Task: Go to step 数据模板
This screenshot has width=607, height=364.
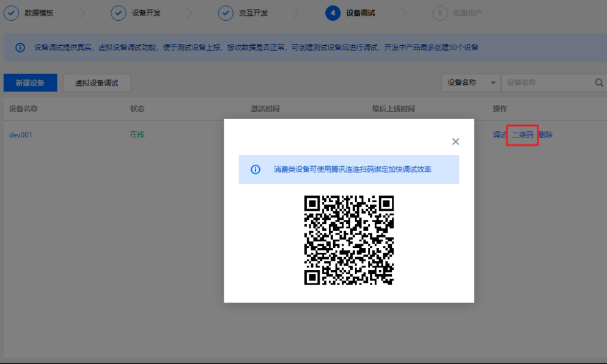Action: click(39, 13)
